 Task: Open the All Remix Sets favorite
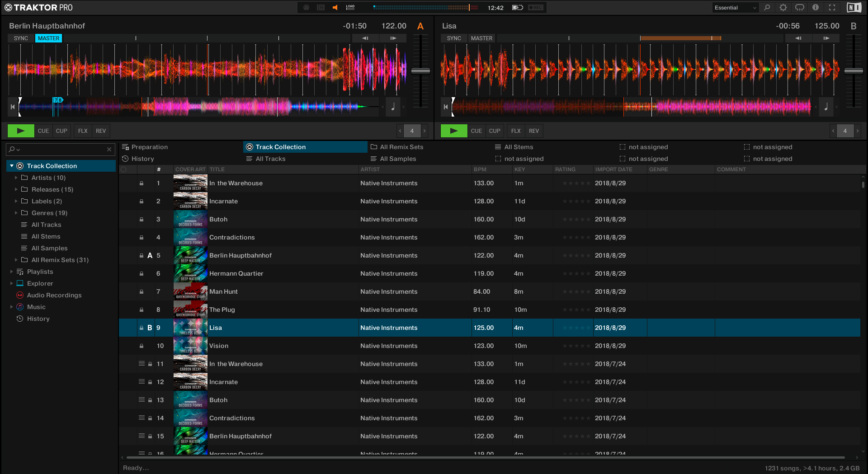[x=401, y=147]
